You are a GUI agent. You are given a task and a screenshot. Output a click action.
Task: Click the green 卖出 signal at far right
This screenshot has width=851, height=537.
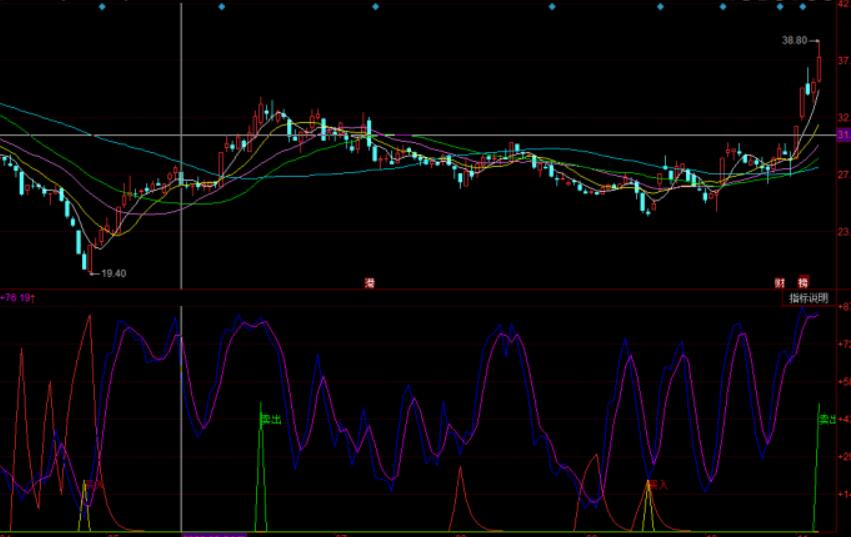[x=827, y=419]
